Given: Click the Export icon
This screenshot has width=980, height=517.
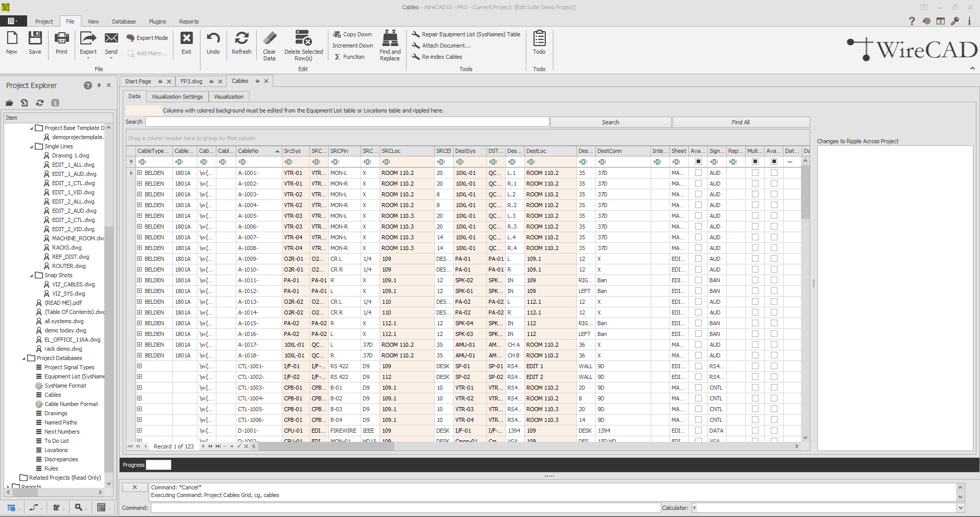Looking at the screenshot, I should 88,38.
